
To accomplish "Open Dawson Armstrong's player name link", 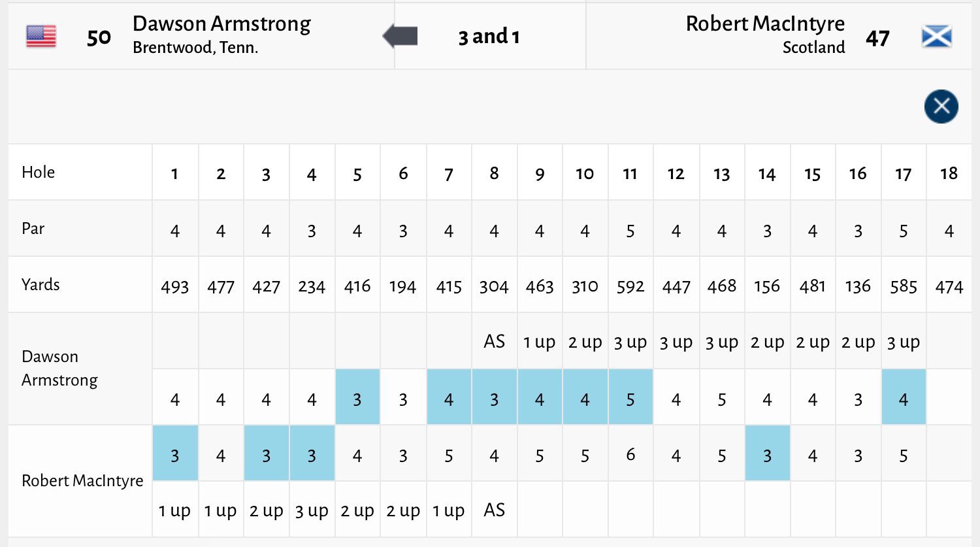I will pos(221,24).
